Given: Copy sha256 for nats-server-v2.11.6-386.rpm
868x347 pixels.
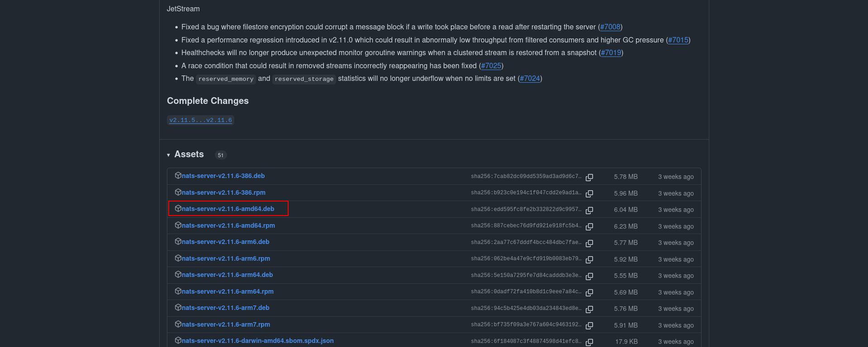Looking at the screenshot, I should point(589,193).
